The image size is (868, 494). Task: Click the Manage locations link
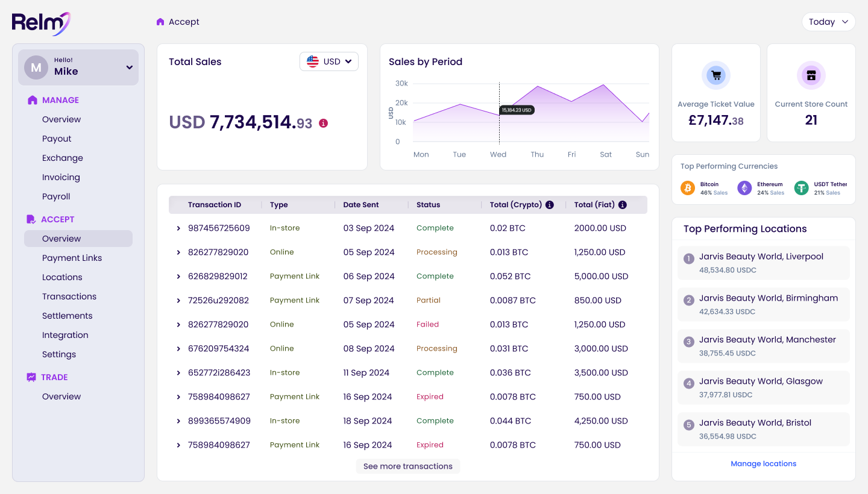tap(764, 464)
